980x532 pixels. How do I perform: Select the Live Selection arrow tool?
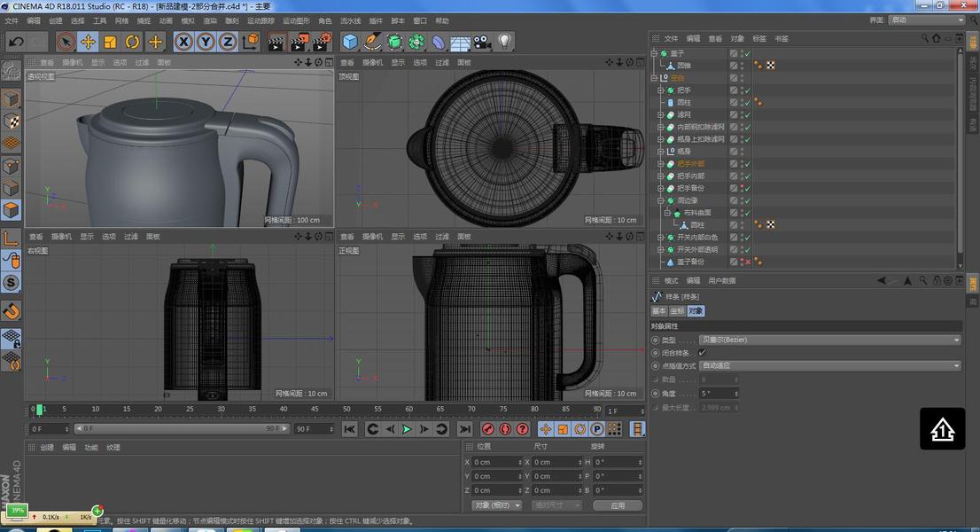click(x=66, y=42)
